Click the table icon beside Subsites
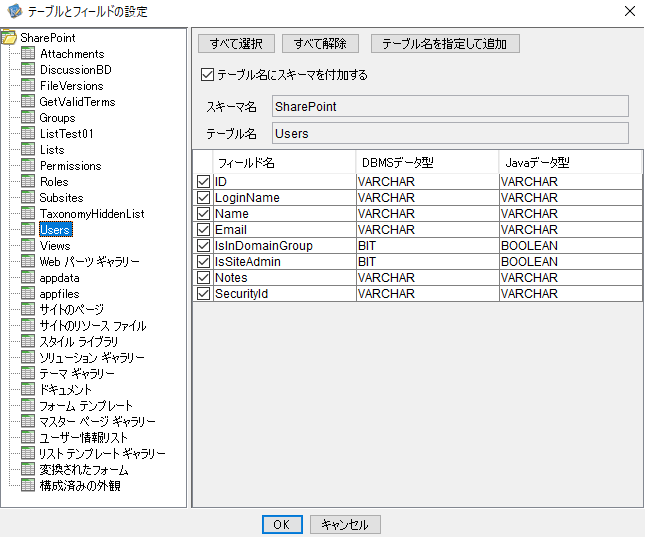This screenshot has height=537, width=645. click(28, 198)
